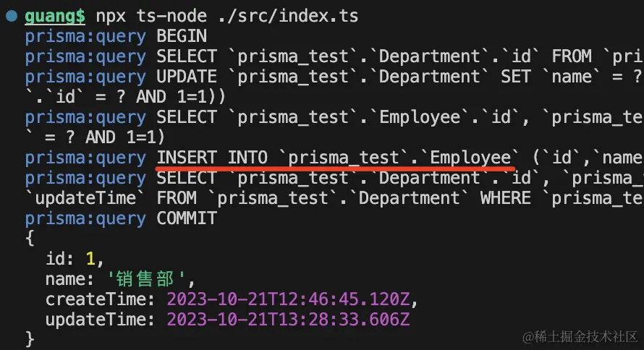Click the opening curly brace of output
Screen dimensions: 644x350
click(x=30, y=237)
